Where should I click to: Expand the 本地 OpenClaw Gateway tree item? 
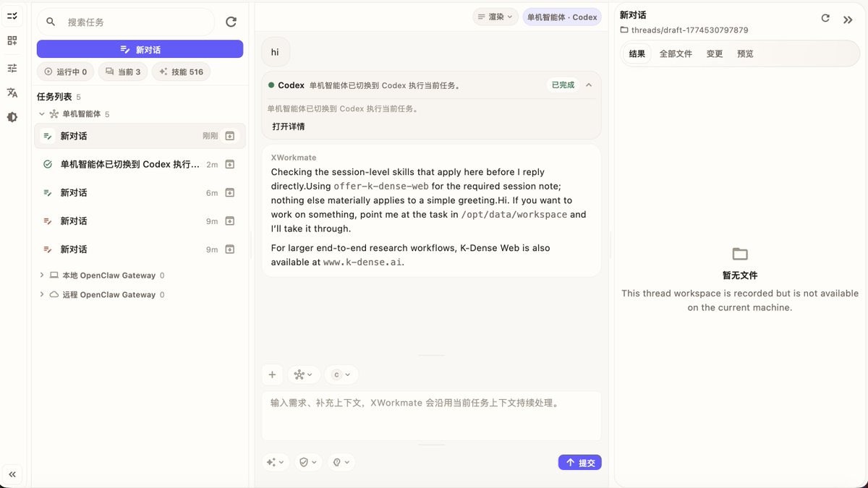coord(107,275)
